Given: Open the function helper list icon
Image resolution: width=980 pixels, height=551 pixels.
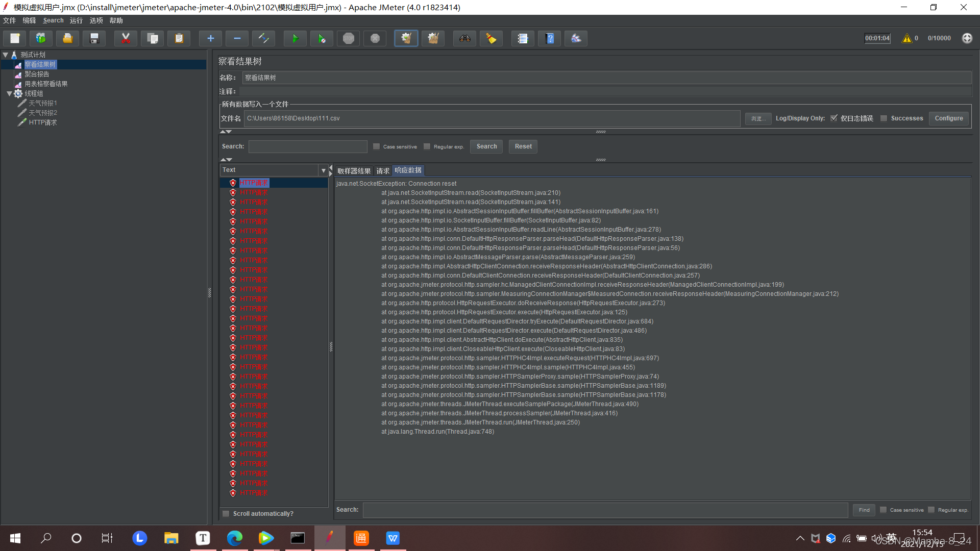Looking at the screenshot, I should tap(523, 38).
